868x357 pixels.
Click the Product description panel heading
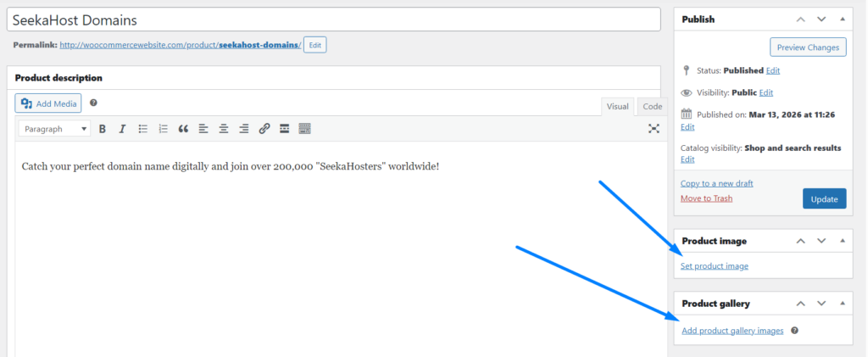coord(58,78)
